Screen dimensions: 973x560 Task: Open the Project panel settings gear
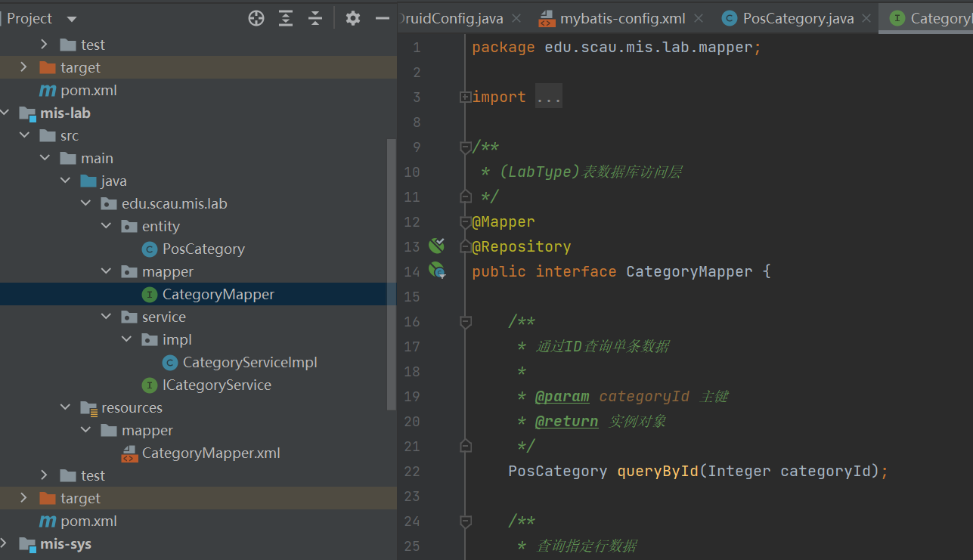coord(352,19)
